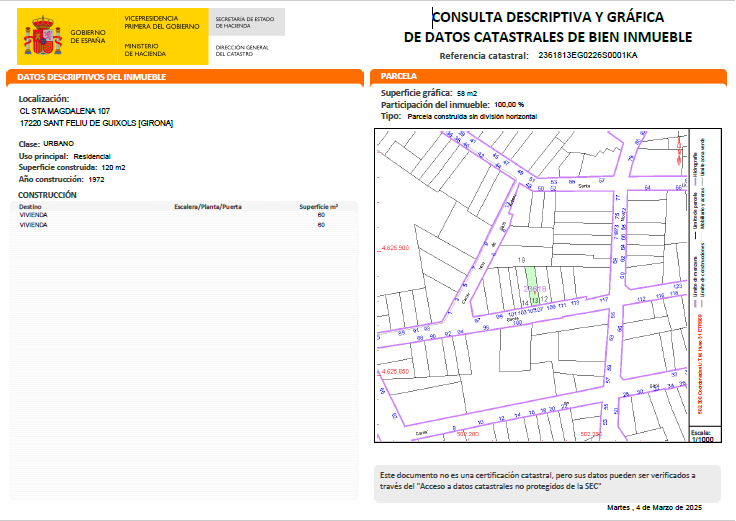Click the Escalera/Planta/Puerta column header
This screenshot has width=736, height=521.
point(208,206)
